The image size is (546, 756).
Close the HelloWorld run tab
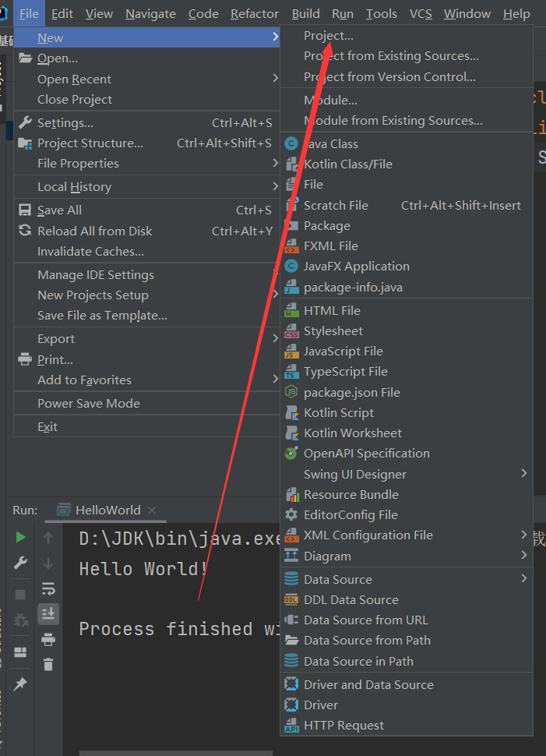click(152, 510)
